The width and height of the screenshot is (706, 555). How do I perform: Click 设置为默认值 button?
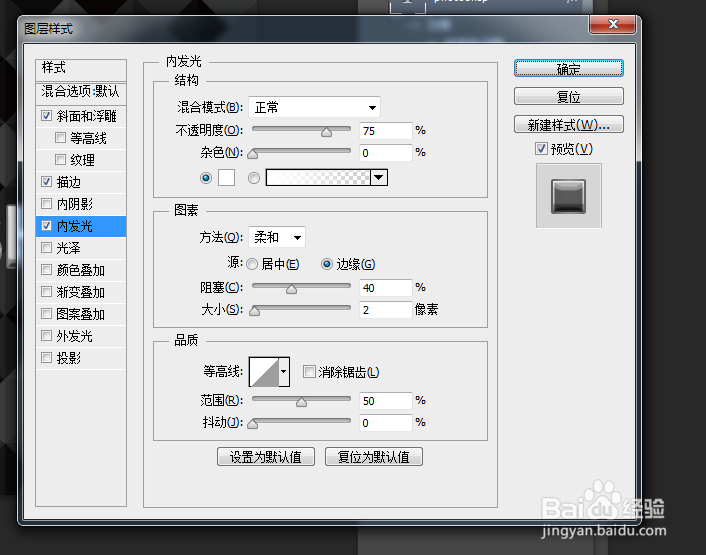(266, 457)
